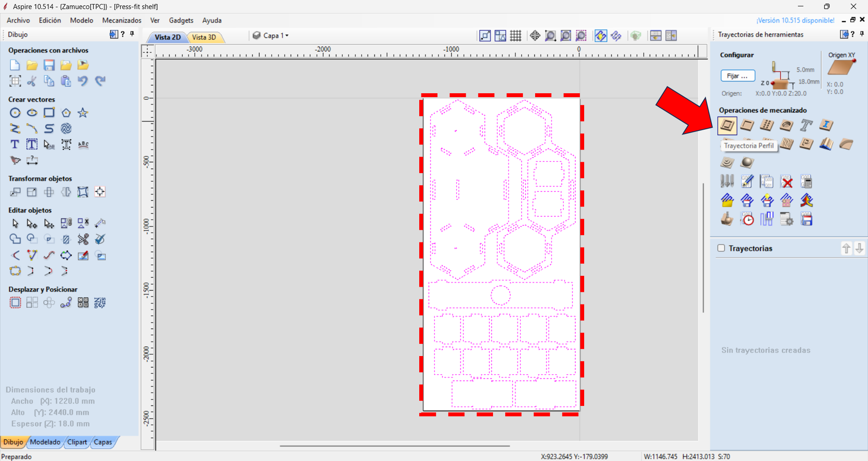Viewport: 868px width, 461px height.
Task: Switch to the Vista 3D tab
Action: click(205, 37)
